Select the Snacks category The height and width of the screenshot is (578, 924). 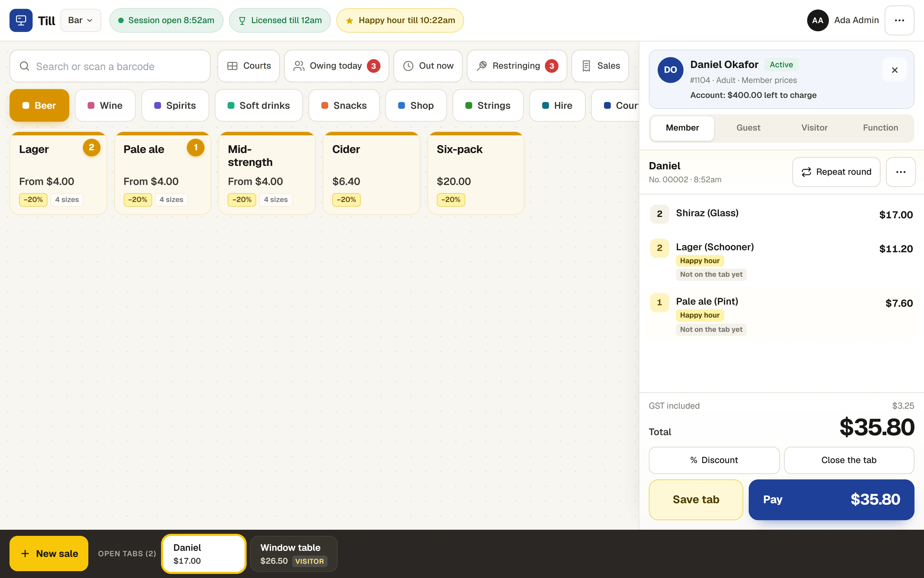point(344,105)
